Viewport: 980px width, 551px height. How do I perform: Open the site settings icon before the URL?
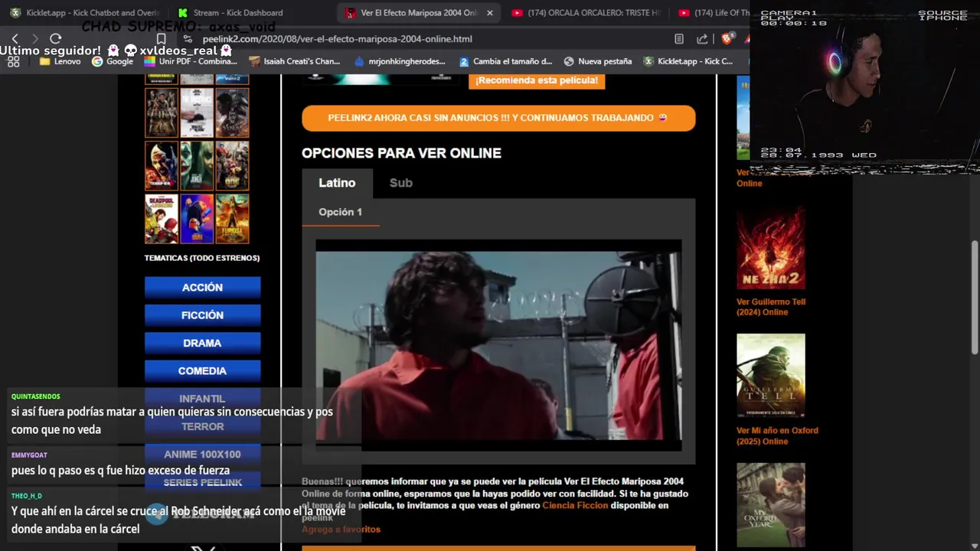pos(188,38)
